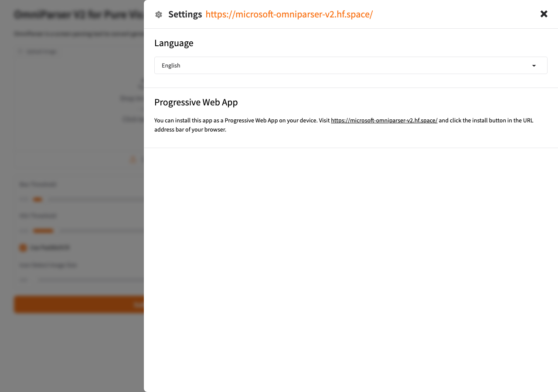Viewport: 558px width, 392px height.
Task: Click the "Settings" title text
Action: click(x=185, y=14)
